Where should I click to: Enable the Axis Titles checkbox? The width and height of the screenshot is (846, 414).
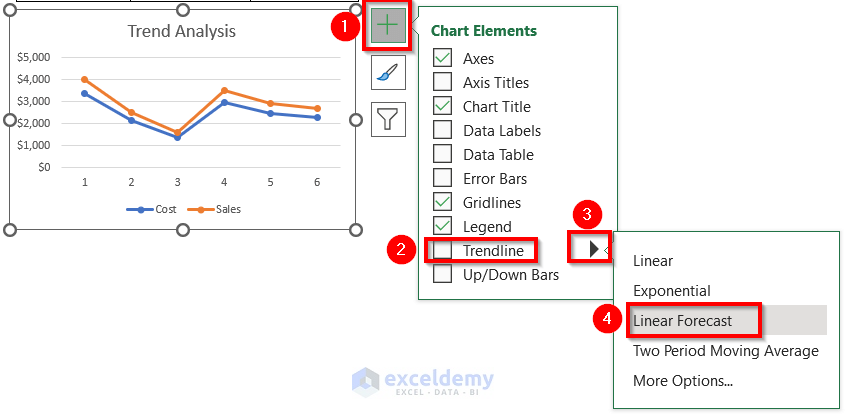click(442, 83)
